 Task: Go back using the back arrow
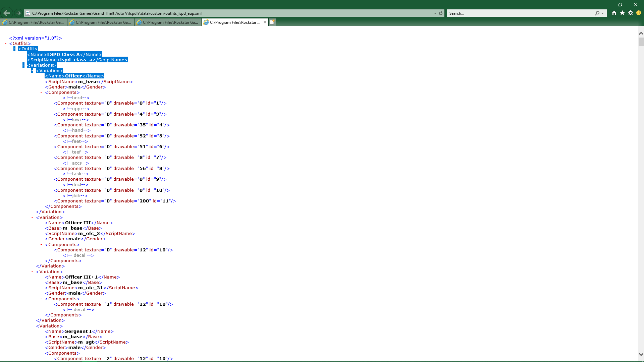point(7,13)
